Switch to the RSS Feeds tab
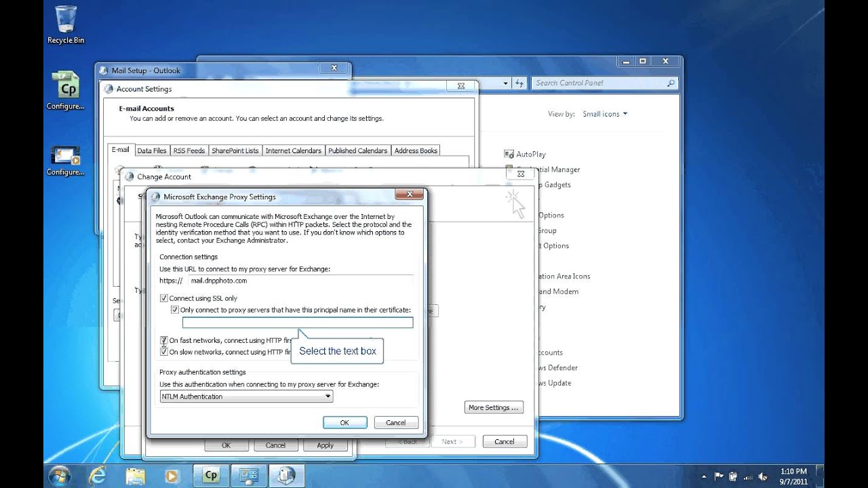Viewport: 868px width, 488px height. (189, 150)
